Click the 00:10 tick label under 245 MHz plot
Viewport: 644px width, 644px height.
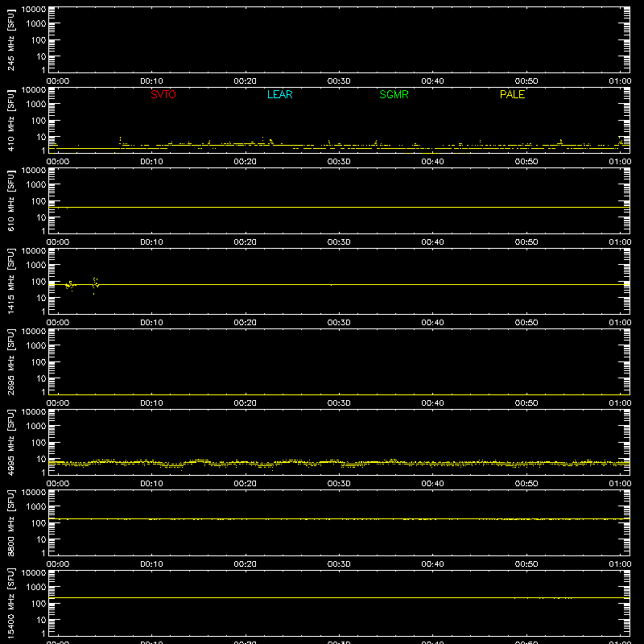[151, 81]
